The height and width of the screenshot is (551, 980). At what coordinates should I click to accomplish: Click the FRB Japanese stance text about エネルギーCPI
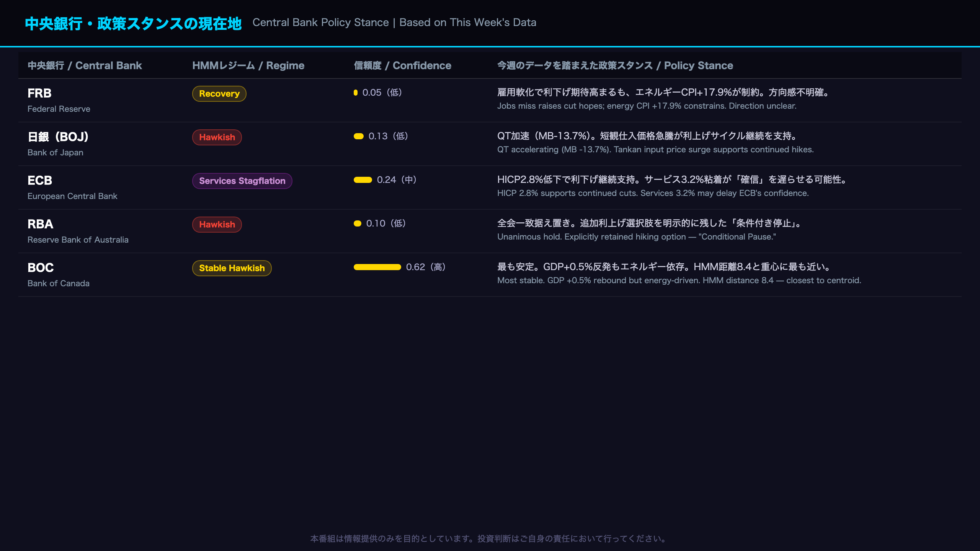pyautogui.click(x=664, y=92)
